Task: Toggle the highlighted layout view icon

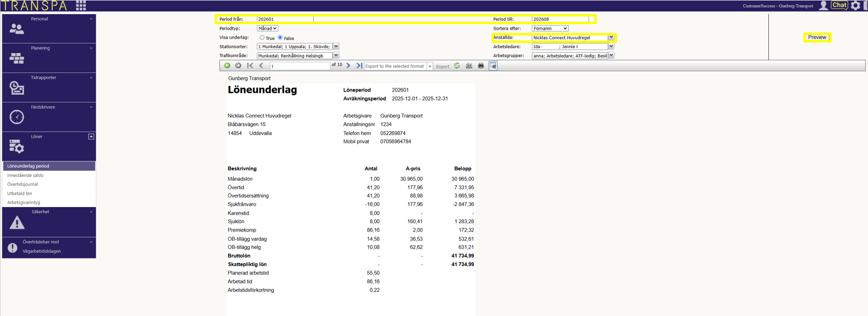Action: (493, 66)
